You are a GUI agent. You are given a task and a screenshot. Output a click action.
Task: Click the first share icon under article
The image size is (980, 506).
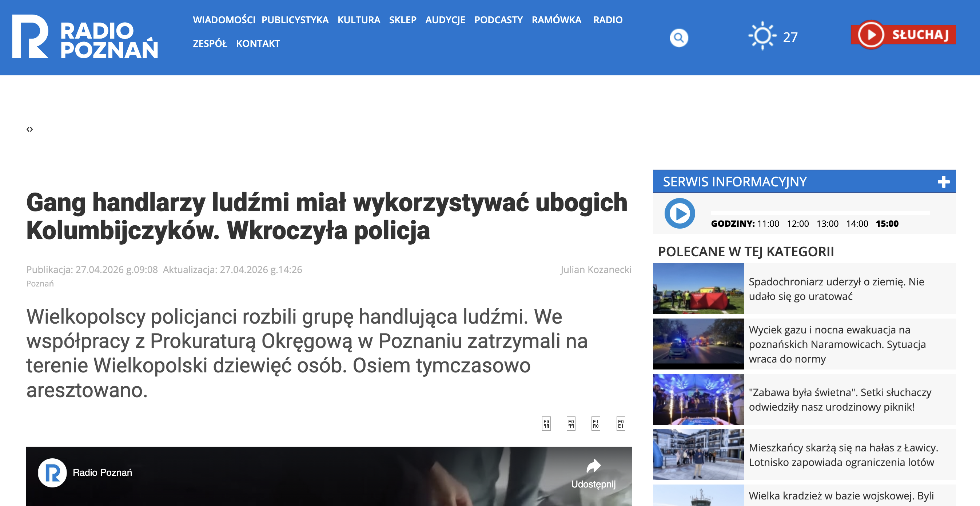tap(546, 423)
